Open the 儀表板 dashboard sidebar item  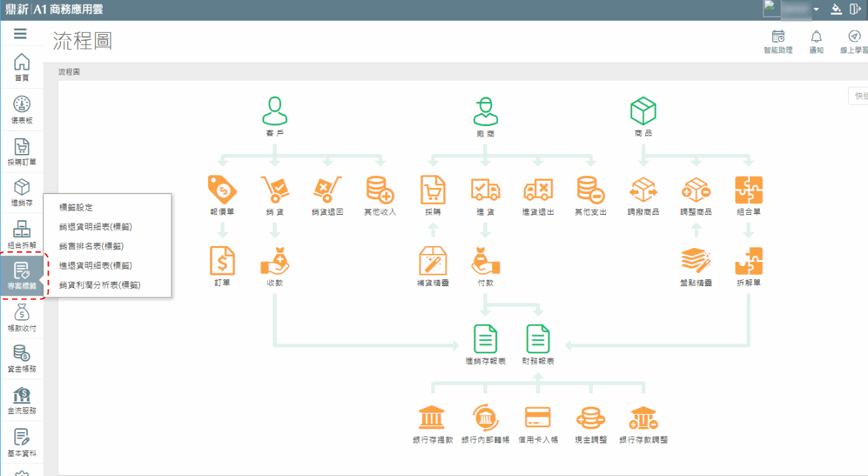point(22,109)
